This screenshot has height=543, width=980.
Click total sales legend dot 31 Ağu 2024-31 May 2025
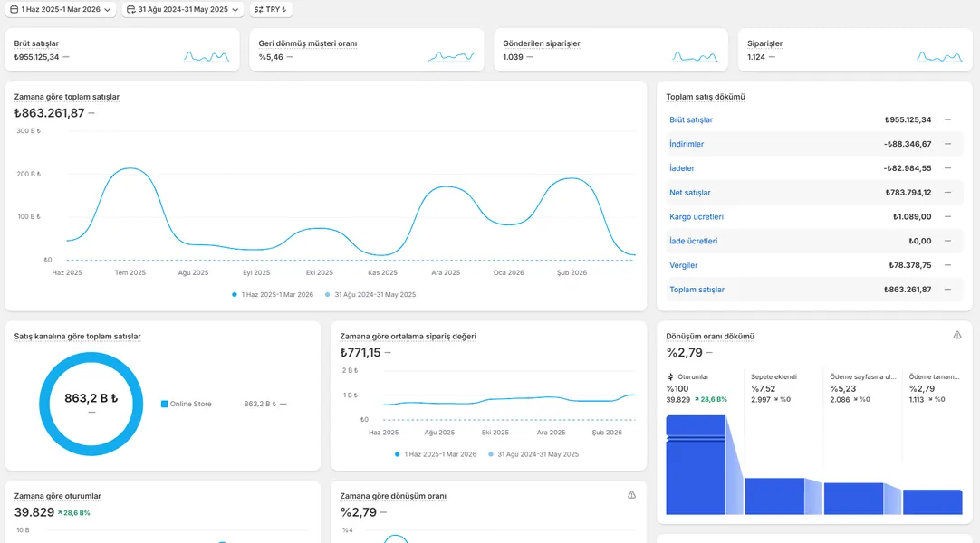(328, 295)
